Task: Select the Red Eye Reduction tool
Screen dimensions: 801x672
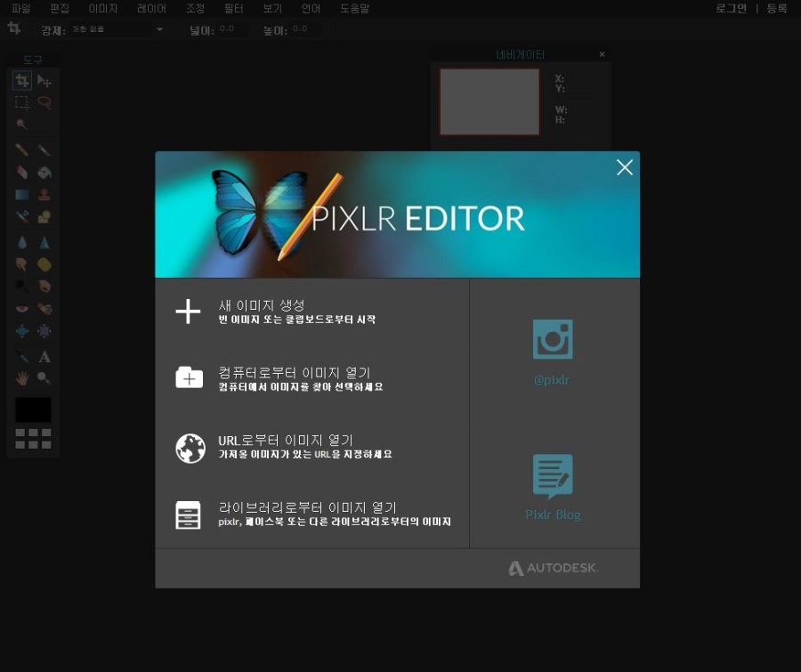Action: (21, 308)
